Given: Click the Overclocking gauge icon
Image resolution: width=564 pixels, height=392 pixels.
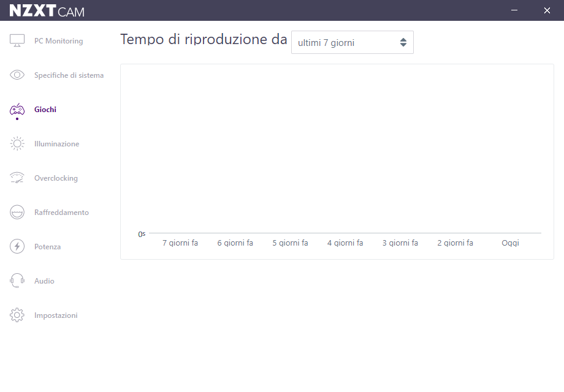Looking at the screenshot, I should point(17,178).
